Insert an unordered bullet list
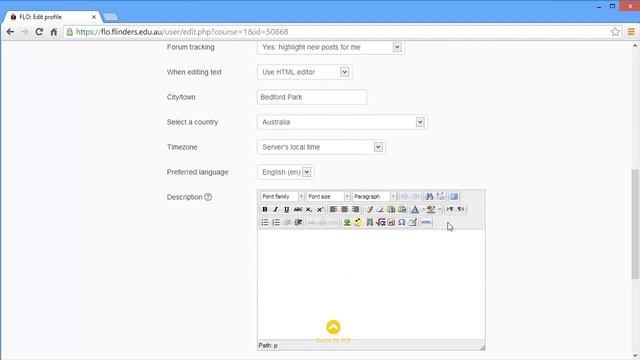Viewport: 640px width, 360px height. [264, 222]
